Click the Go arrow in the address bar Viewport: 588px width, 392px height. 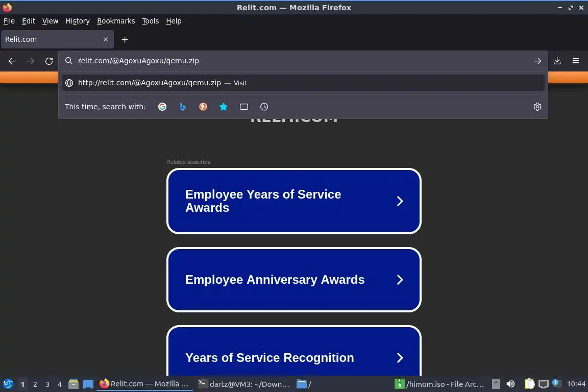[537, 61]
